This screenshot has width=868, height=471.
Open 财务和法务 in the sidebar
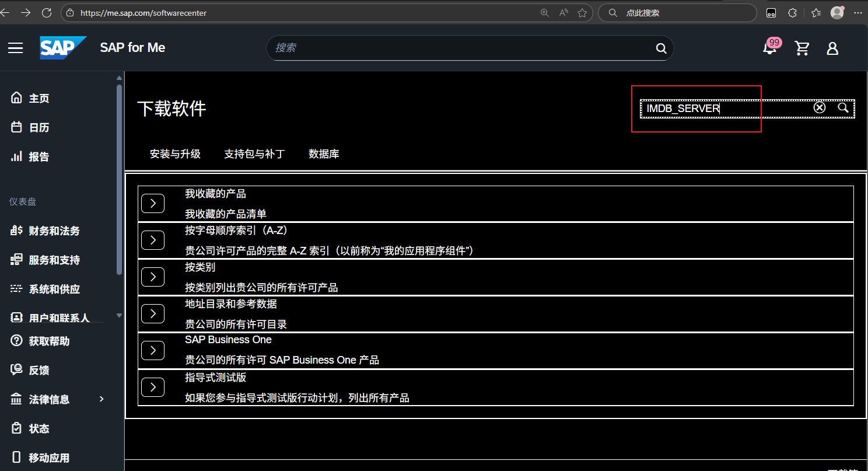tap(54, 231)
